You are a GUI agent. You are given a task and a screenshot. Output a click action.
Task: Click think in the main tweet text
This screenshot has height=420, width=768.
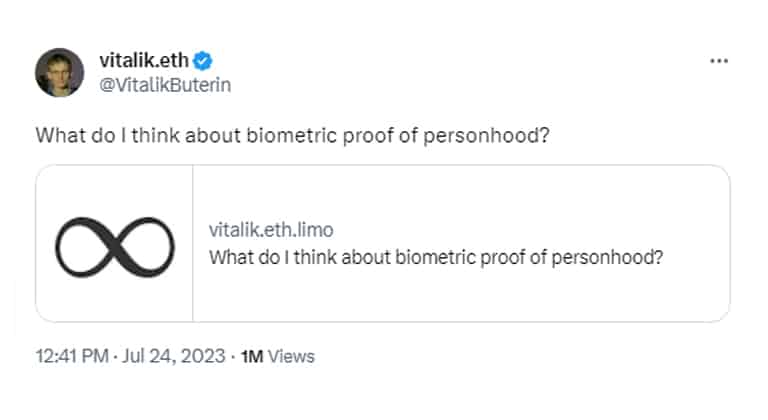[x=155, y=136]
